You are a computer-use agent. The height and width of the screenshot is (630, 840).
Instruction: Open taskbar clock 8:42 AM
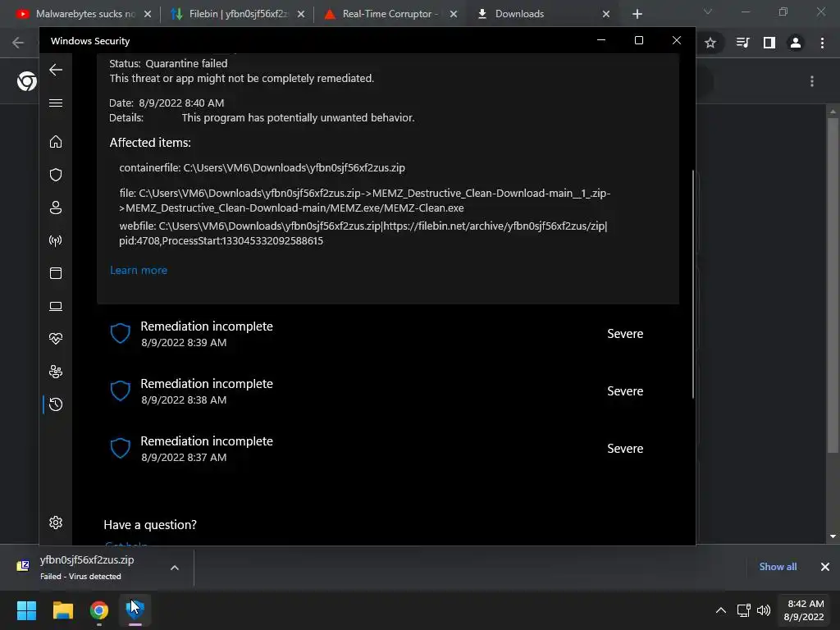[x=804, y=610]
